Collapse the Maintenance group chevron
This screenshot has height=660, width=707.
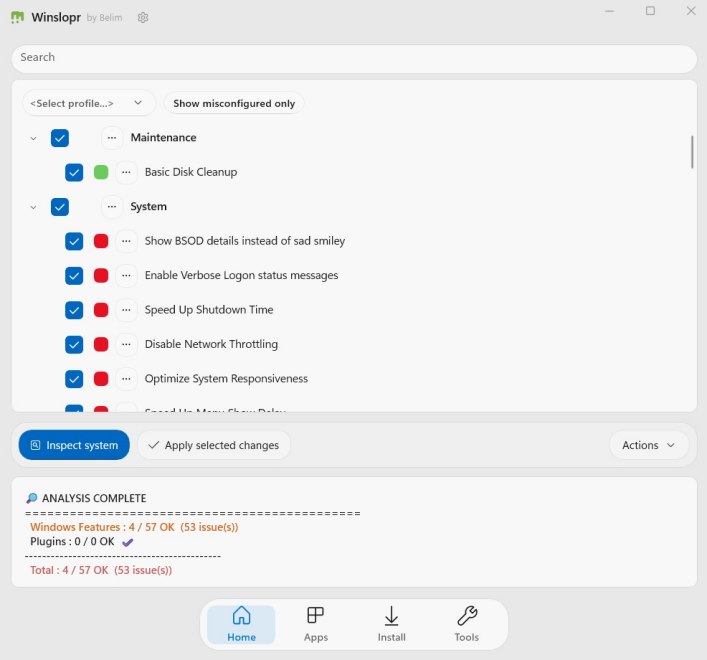tap(33, 138)
